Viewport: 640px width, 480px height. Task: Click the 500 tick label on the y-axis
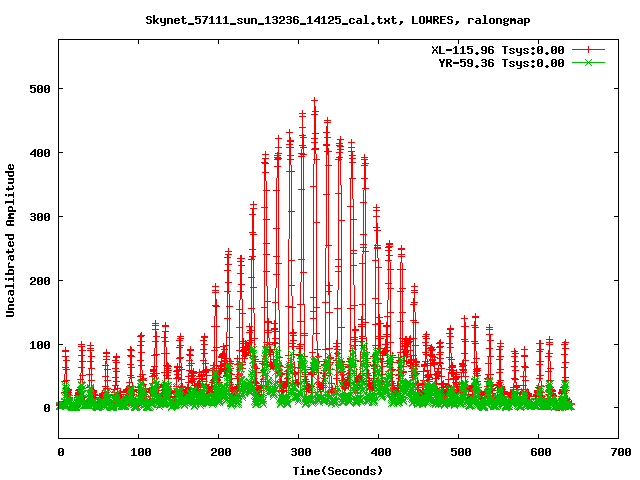coord(40,89)
